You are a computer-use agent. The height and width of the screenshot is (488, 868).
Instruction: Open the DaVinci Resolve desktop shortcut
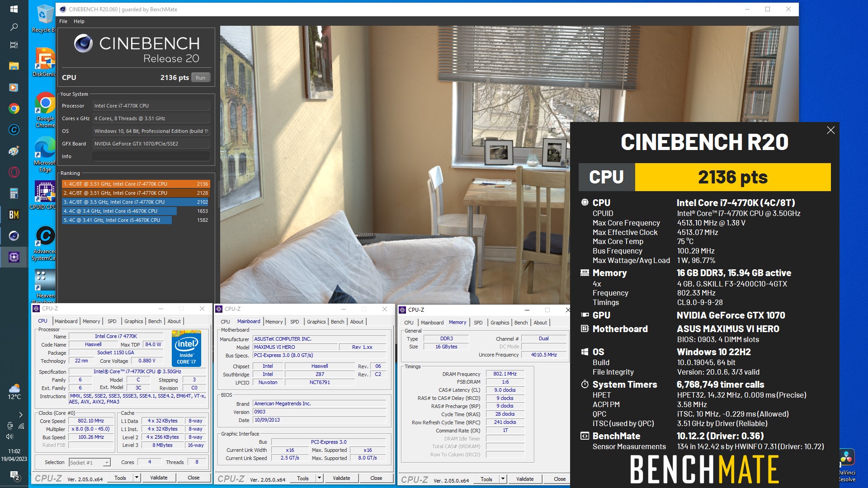tap(846, 465)
